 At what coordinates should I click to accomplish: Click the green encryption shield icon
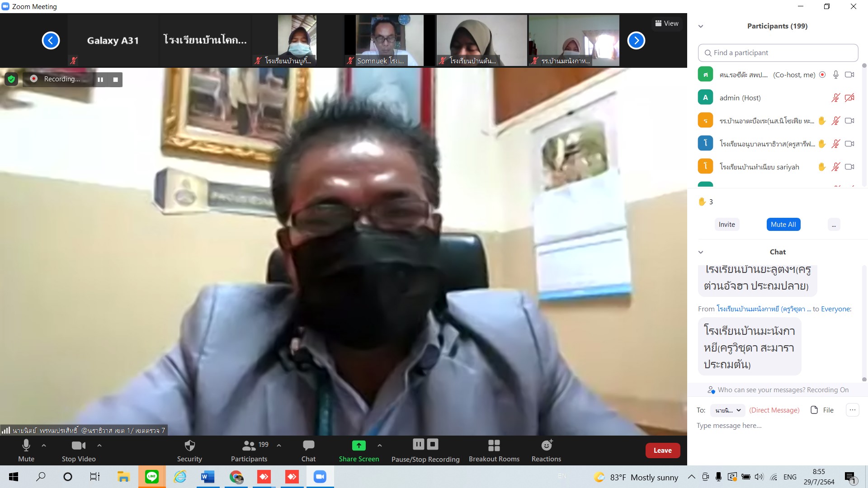11,80
